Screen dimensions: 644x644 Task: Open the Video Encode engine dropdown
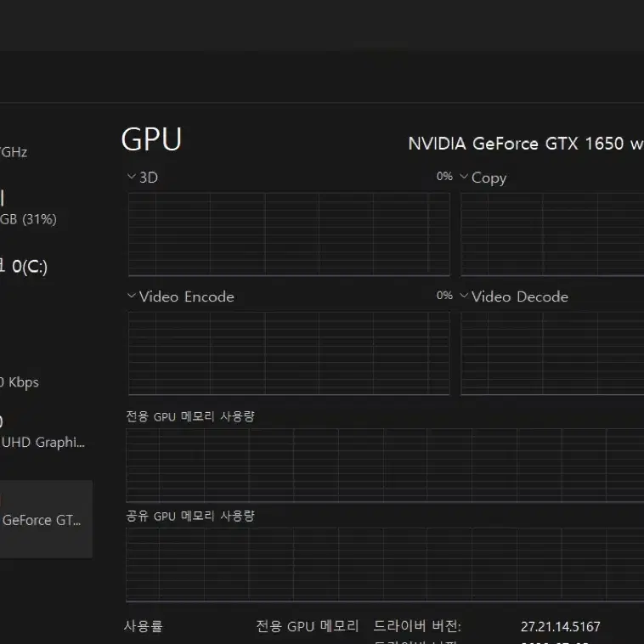[132, 296]
